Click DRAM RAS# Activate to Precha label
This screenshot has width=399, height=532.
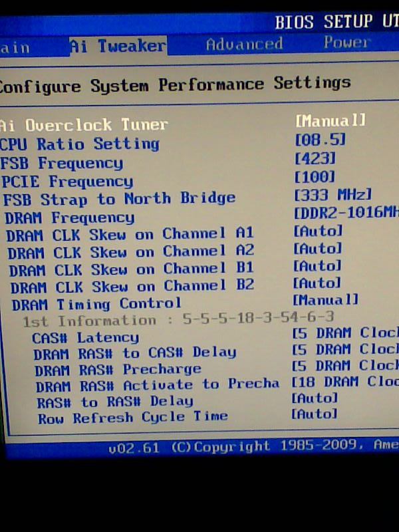click(158, 385)
